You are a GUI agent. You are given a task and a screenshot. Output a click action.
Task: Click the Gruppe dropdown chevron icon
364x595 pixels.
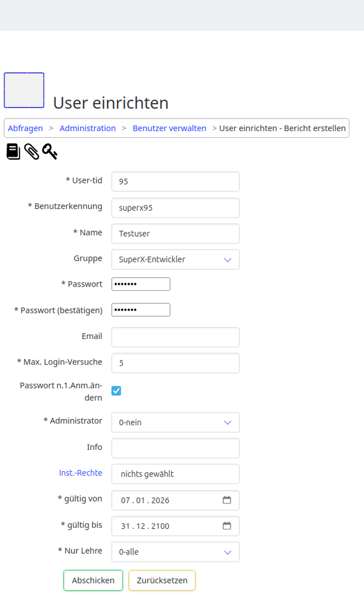(227, 259)
